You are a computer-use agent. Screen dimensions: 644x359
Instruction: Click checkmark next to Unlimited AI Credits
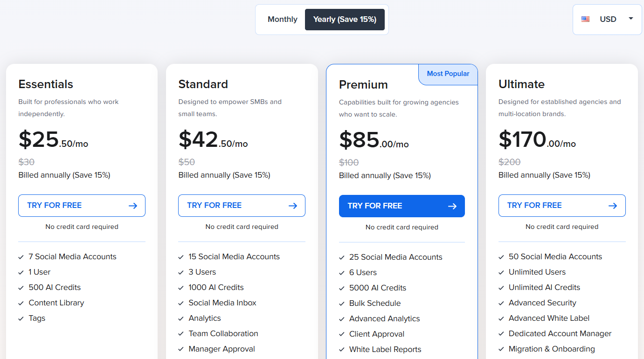pos(501,288)
